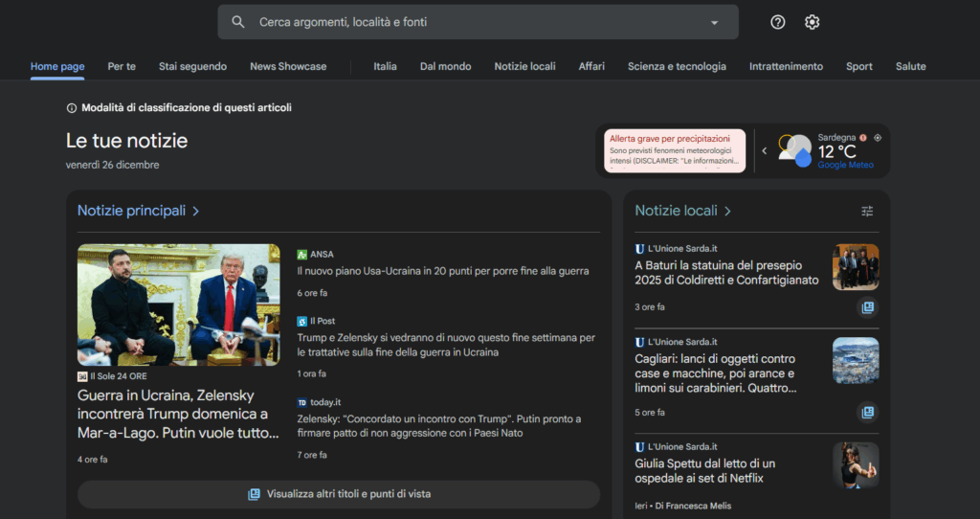The height and width of the screenshot is (519, 980).
Task: Open full coverage icon for Cagliari article
Action: [867, 413]
